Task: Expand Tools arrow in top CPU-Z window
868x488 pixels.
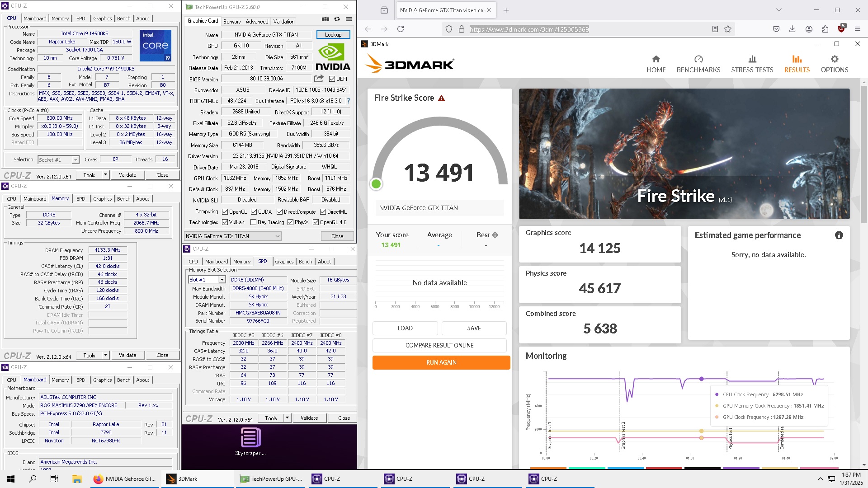Action: pos(105,175)
